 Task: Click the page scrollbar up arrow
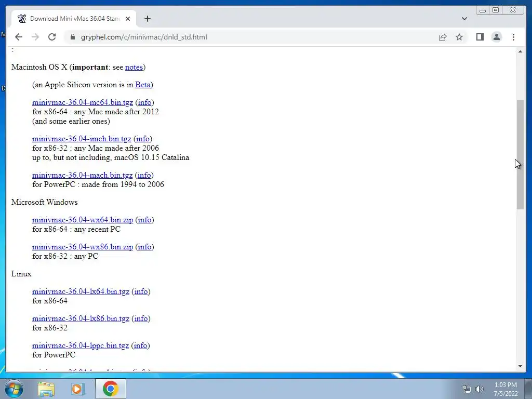click(x=520, y=51)
